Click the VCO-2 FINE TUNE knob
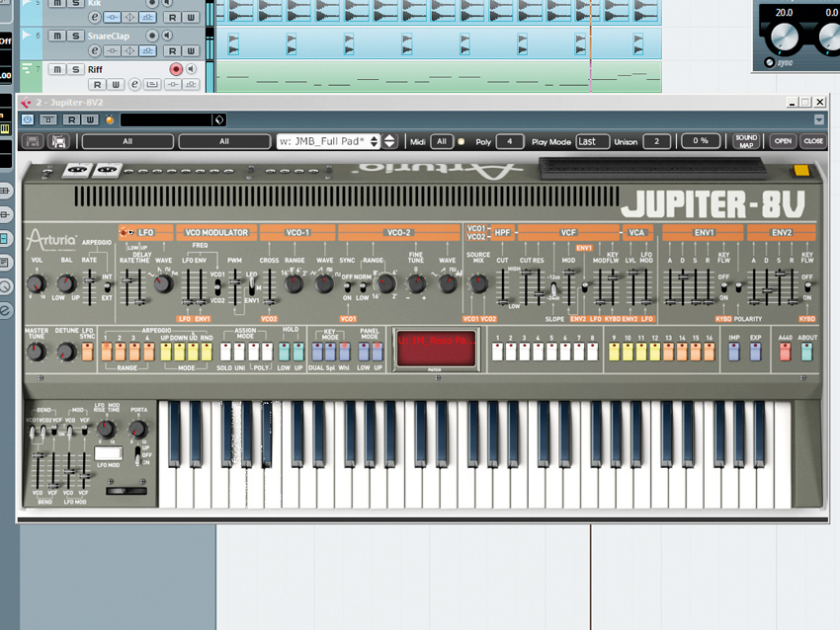This screenshot has width=840, height=630. 416,283
